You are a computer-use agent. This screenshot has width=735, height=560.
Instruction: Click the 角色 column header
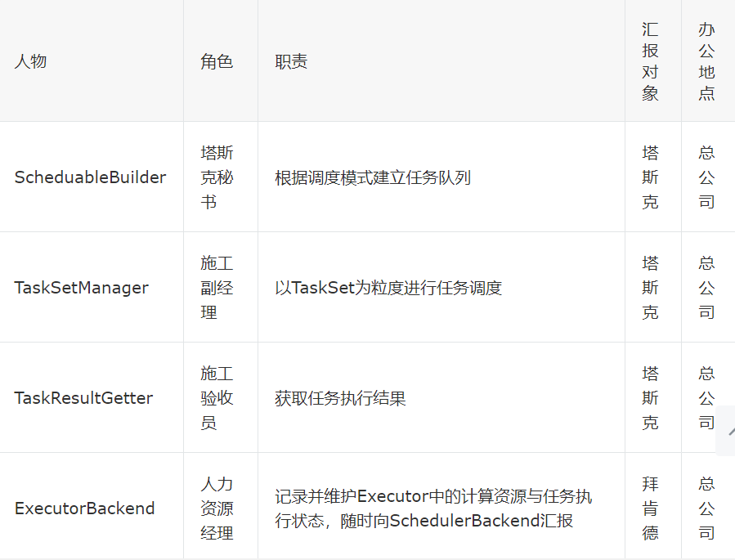[x=217, y=61]
